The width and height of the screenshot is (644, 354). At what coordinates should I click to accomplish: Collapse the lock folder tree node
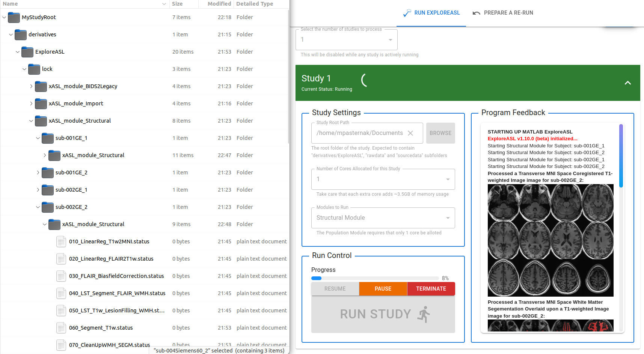tap(24, 69)
